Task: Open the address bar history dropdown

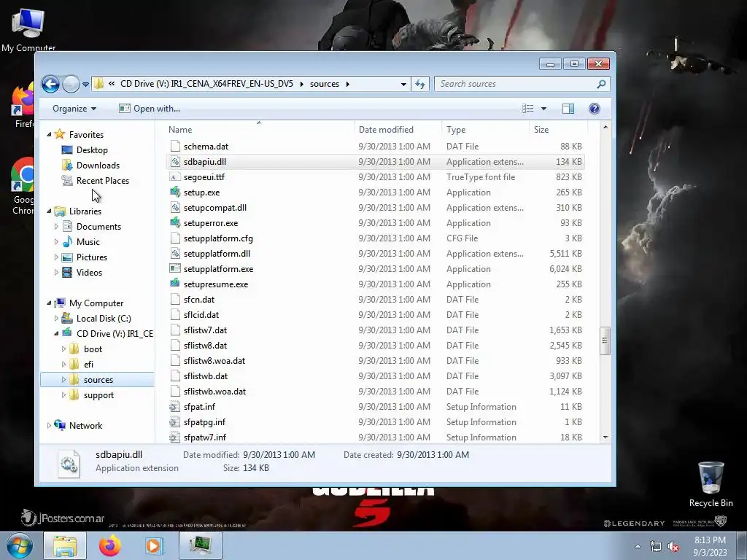Action: tap(403, 84)
